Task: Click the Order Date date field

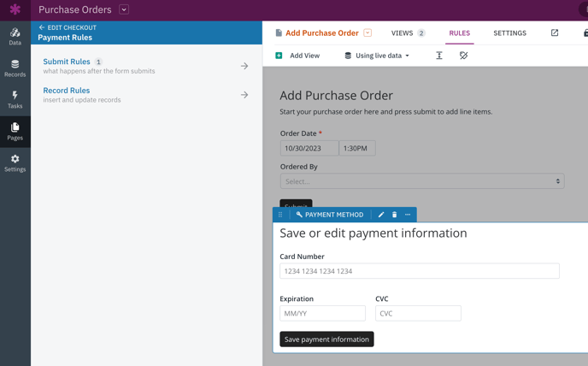Action: point(309,148)
